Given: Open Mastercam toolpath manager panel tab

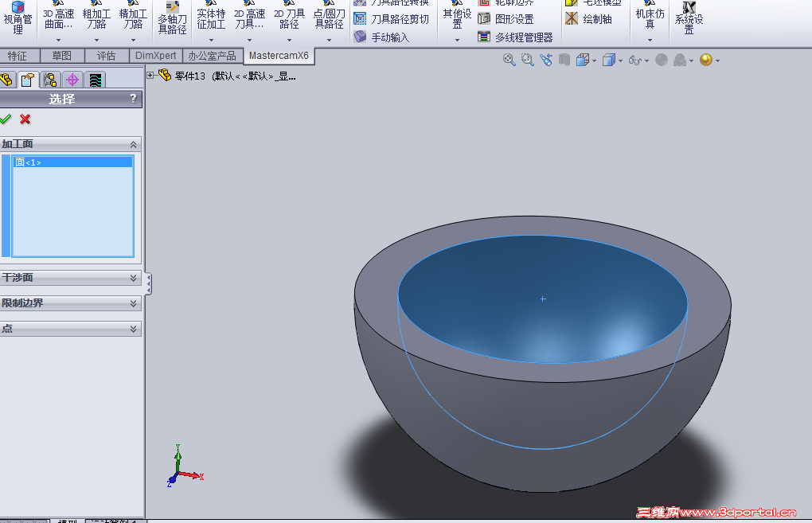Looking at the screenshot, I should point(96,80).
